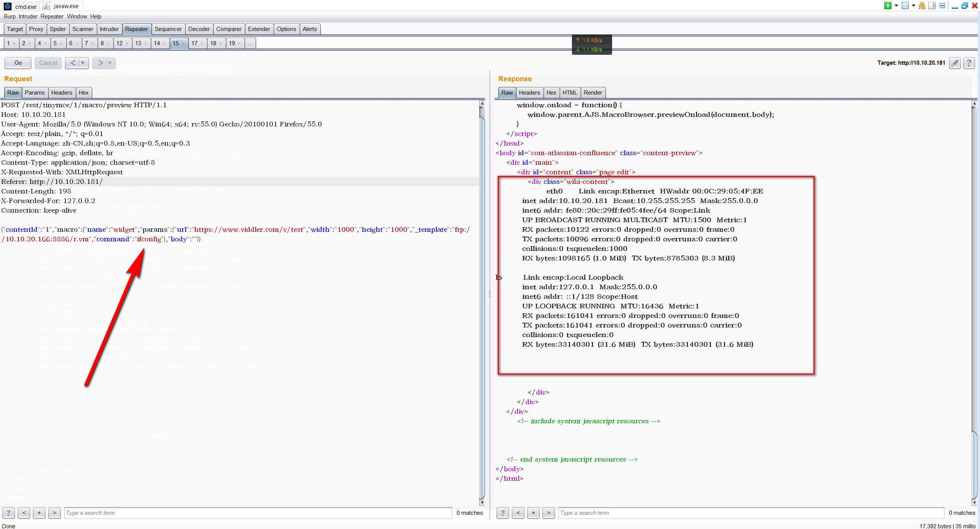Switch the Response view to Headers
The width and height of the screenshot is (980, 529).
point(529,93)
